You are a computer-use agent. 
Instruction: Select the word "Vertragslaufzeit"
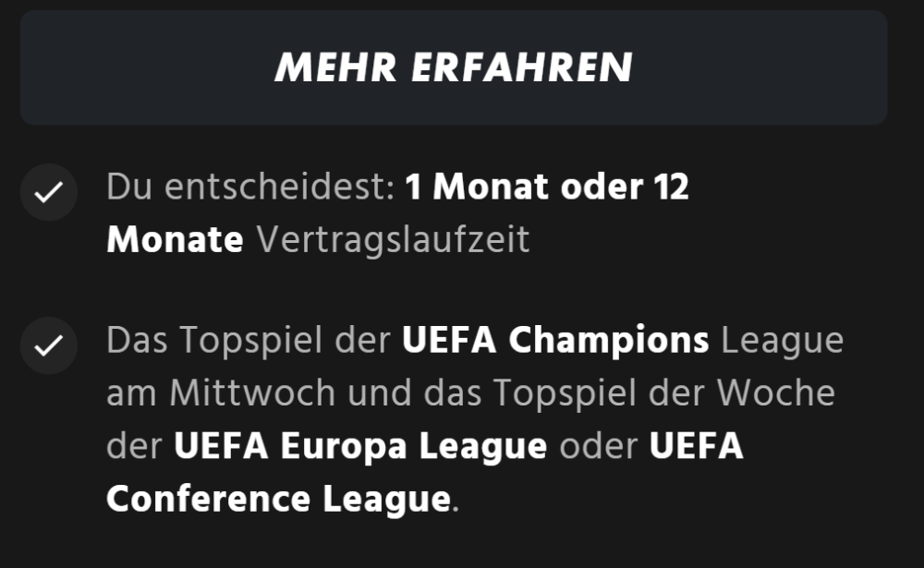[x=393, y=240]
